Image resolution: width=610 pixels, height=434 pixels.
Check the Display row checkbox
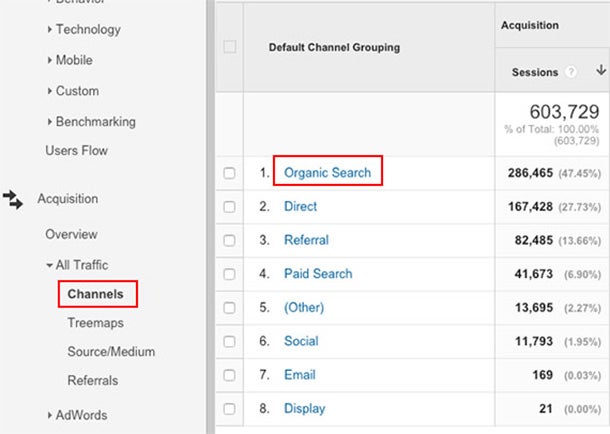coord(230,409)
